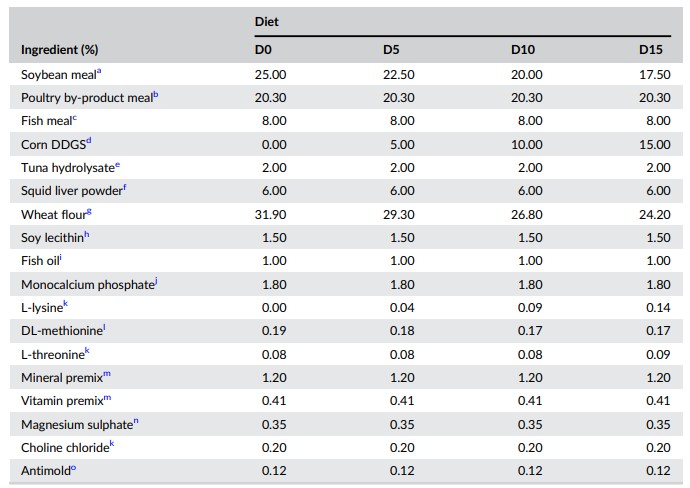Click the L-lysine D15 value 0.14
This screenshot has height=488, width=690.
[x=655, y=308]
